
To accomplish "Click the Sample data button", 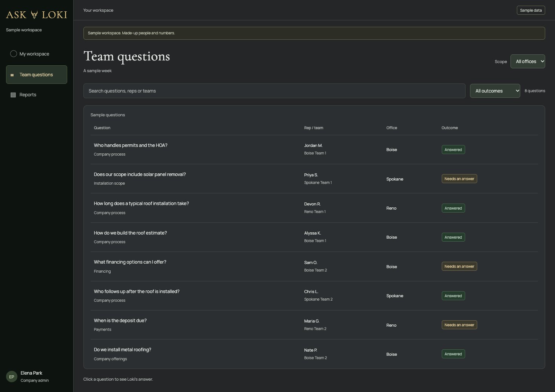I will point(531,10).
